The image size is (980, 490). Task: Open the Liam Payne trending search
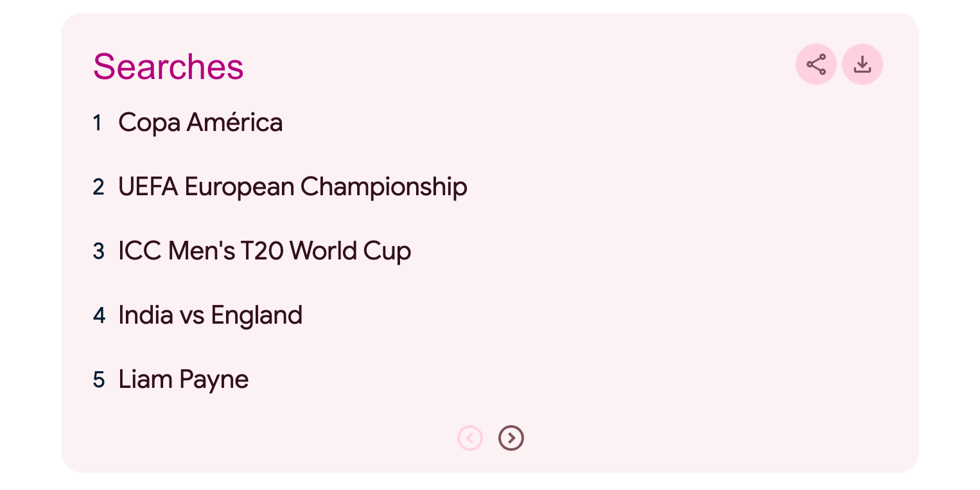tap(183, 380)
